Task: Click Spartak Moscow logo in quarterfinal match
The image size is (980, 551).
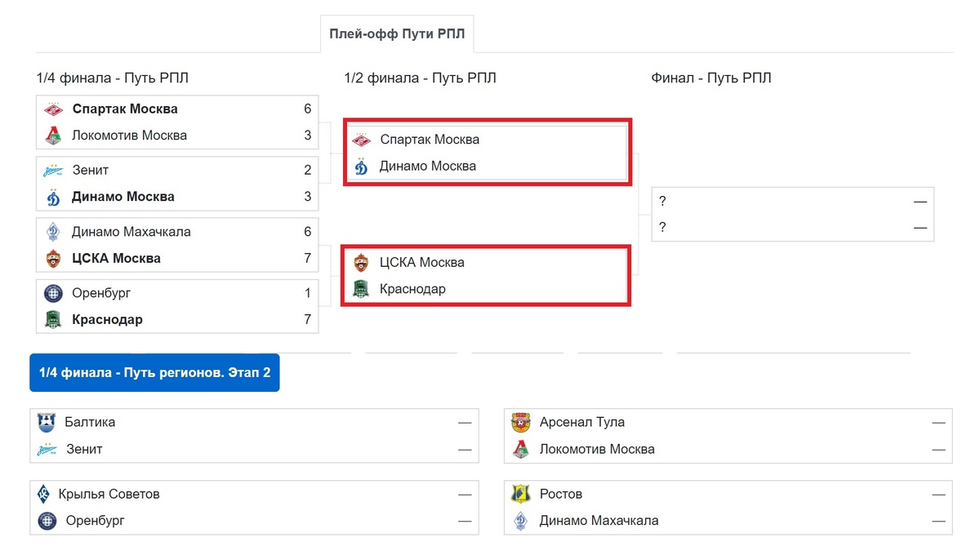Action: (54, 109)
